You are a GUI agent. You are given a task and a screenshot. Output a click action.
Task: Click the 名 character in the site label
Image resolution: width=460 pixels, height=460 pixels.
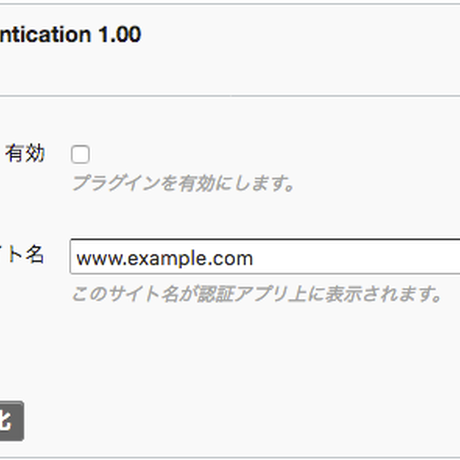[35, 254]
